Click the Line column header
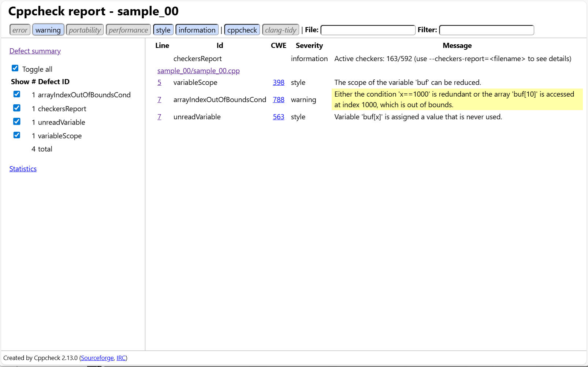This screenshot has width=588, height=367. [162, 45]
